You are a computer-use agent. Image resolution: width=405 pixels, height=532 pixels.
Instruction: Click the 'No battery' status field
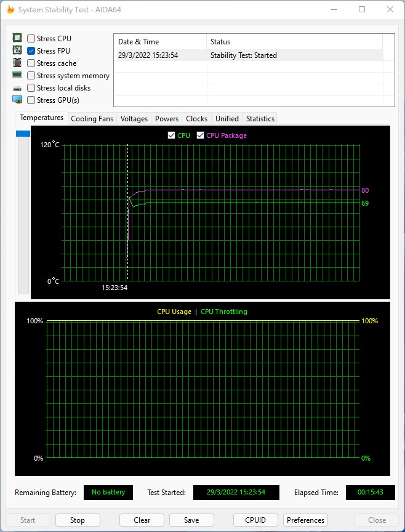[x=108, y=493]
